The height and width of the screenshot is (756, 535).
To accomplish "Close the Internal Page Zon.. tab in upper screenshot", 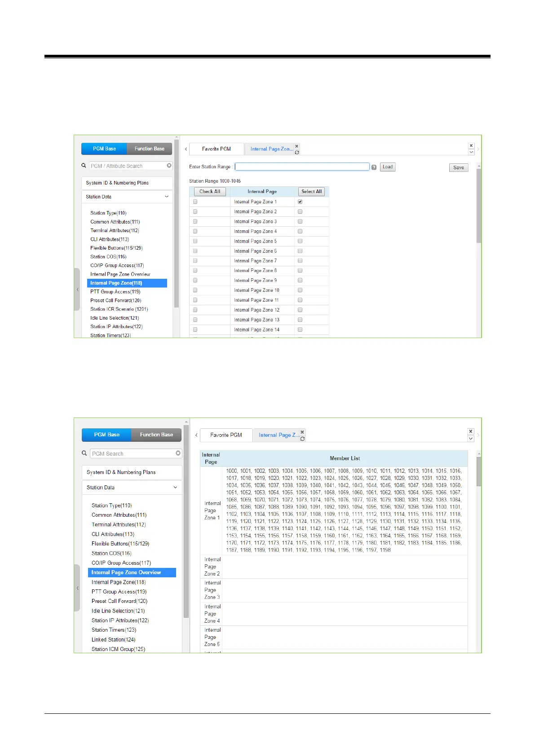I will click(x=296, y=146).
